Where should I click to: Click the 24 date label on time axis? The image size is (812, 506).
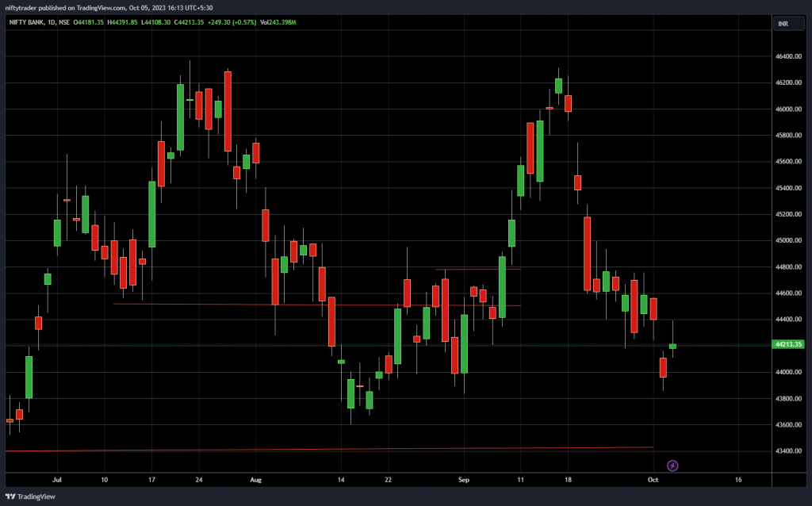coord(199,480)
